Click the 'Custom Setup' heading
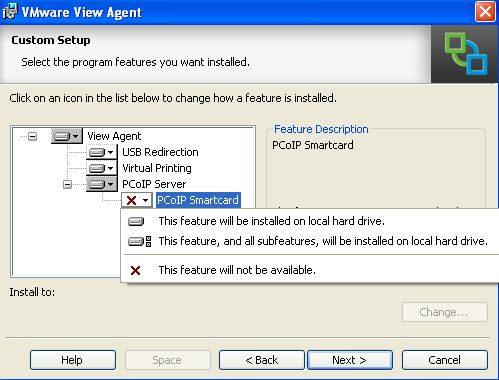 coord(51,40)
